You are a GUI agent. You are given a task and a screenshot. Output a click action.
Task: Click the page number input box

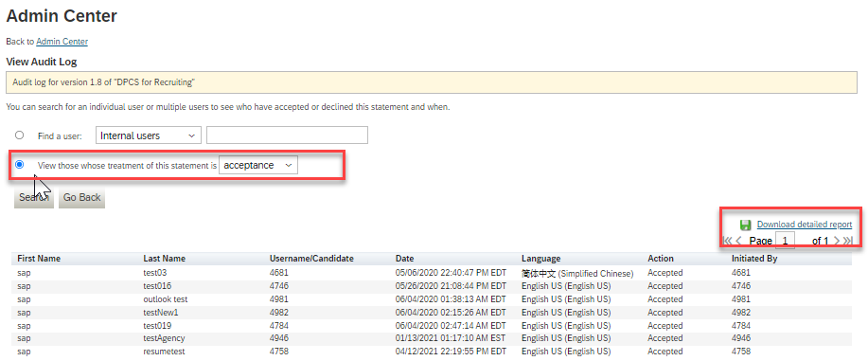[x=785, y=241]
